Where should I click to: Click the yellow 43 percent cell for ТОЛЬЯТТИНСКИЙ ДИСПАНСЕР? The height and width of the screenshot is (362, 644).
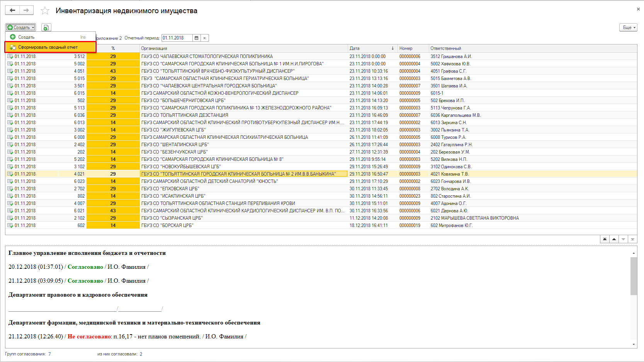113,71
